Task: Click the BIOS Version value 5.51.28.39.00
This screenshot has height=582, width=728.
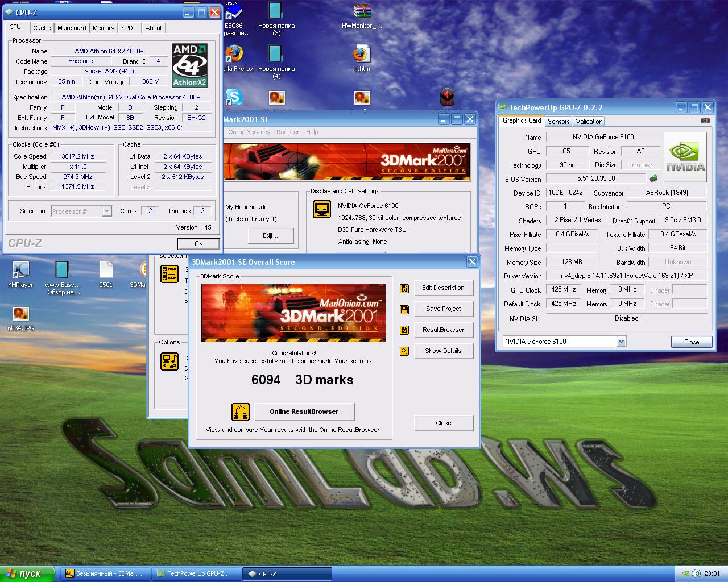Action: pos(596,178)
